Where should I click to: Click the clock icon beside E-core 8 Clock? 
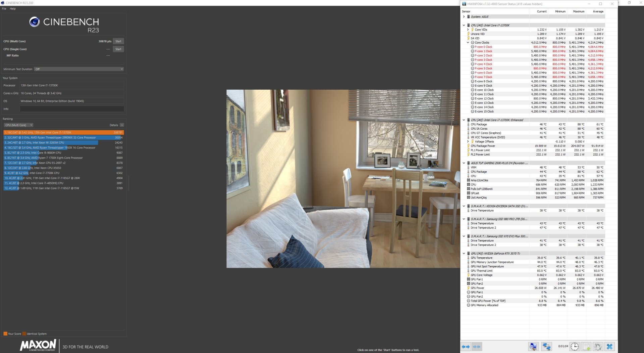[x=473, y=81]
